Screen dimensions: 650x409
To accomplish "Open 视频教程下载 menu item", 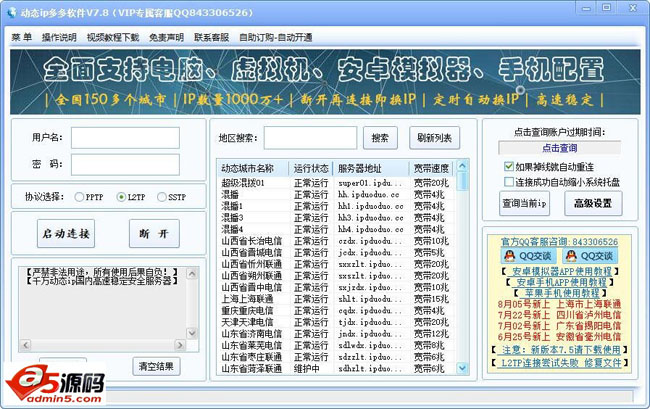I will point(113,37).
